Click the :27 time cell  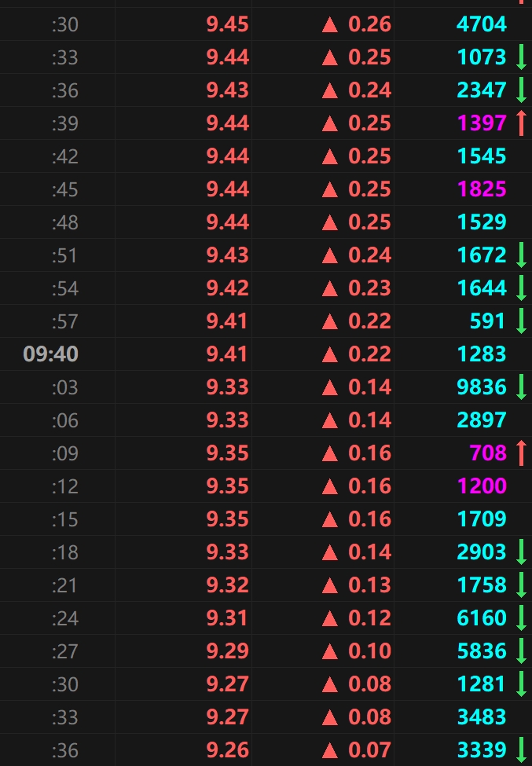(65, 651)
